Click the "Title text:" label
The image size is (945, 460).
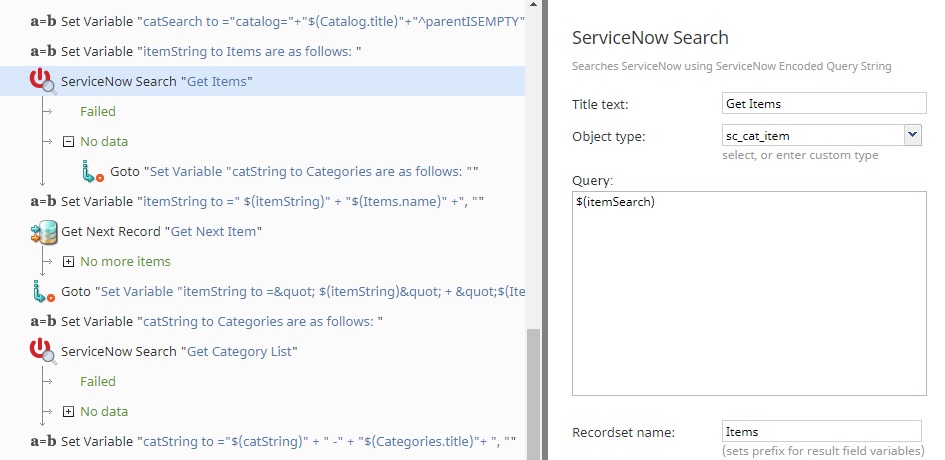600,104
